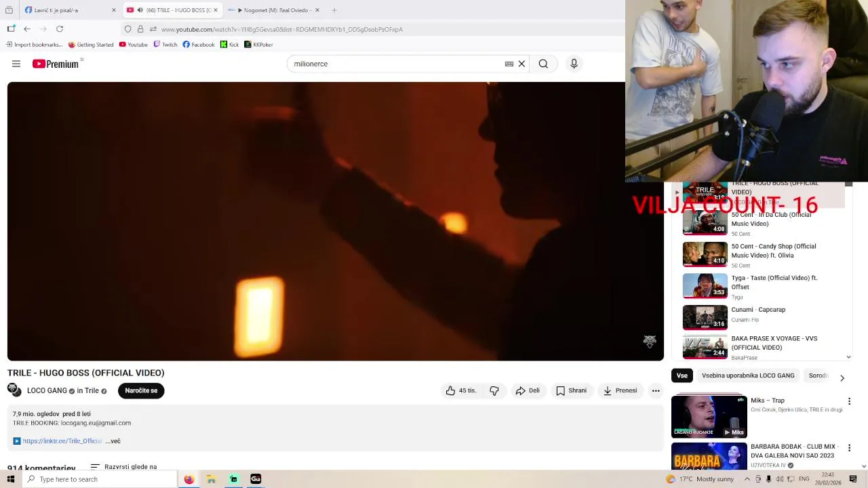Open the YouTube hamburger guide menu
Image resolution: width=868 pixels, height=488 pixels.
tap(16, 64)
